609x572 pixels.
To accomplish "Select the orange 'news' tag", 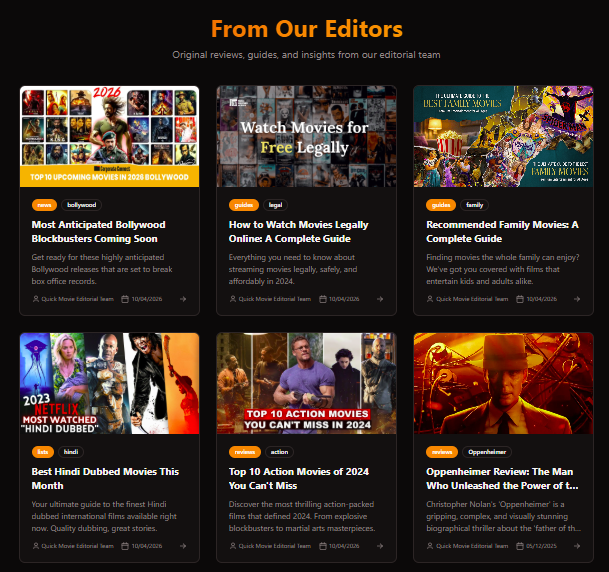I will [44, 205].
